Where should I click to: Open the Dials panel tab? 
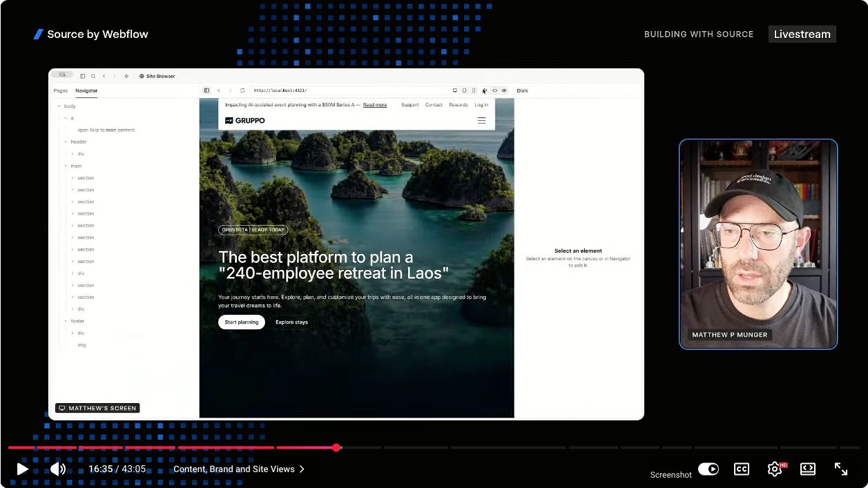tap(523, 90)
